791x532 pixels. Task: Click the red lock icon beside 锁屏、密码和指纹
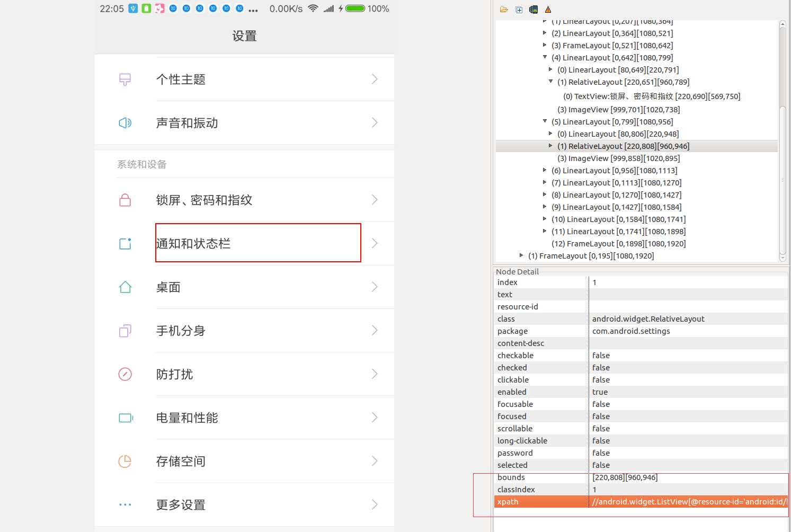(x=125, y=200)
